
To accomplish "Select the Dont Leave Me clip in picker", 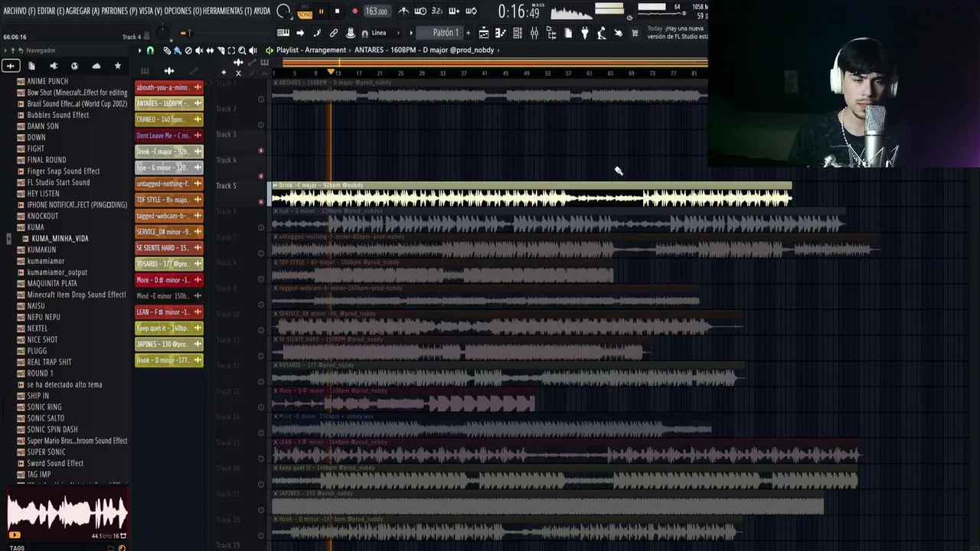I will [x=169, y=135].
